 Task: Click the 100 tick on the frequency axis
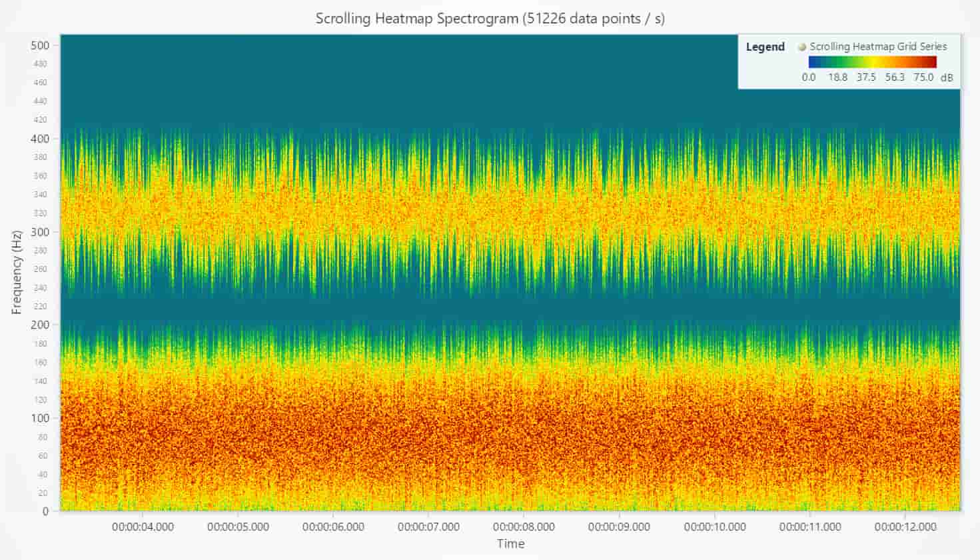(x=40, y=418)
